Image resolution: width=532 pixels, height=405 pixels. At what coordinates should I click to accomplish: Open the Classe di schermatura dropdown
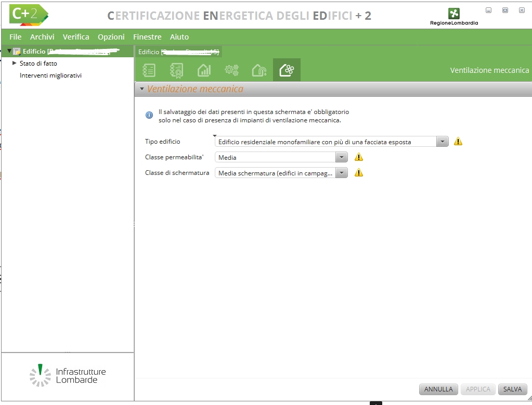pos(341,173)
